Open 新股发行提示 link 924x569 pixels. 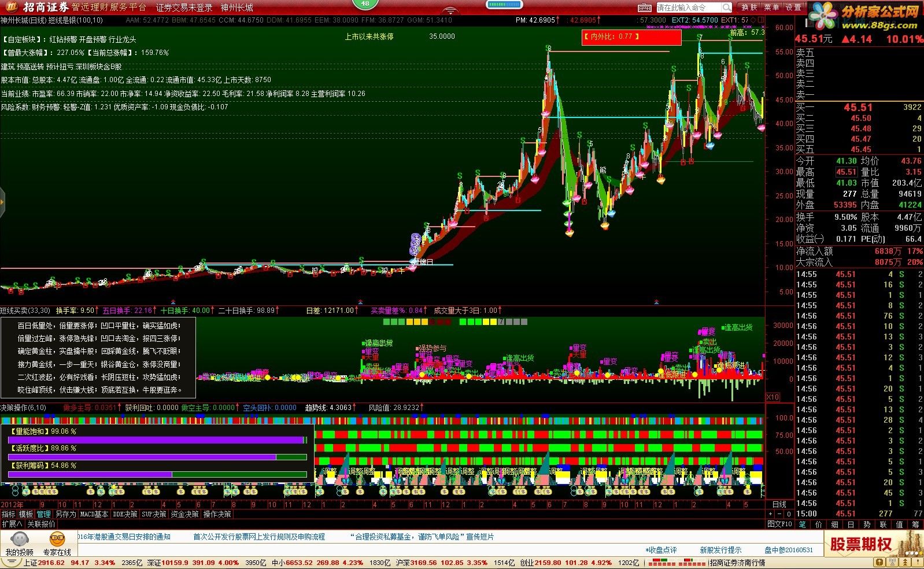720,550
